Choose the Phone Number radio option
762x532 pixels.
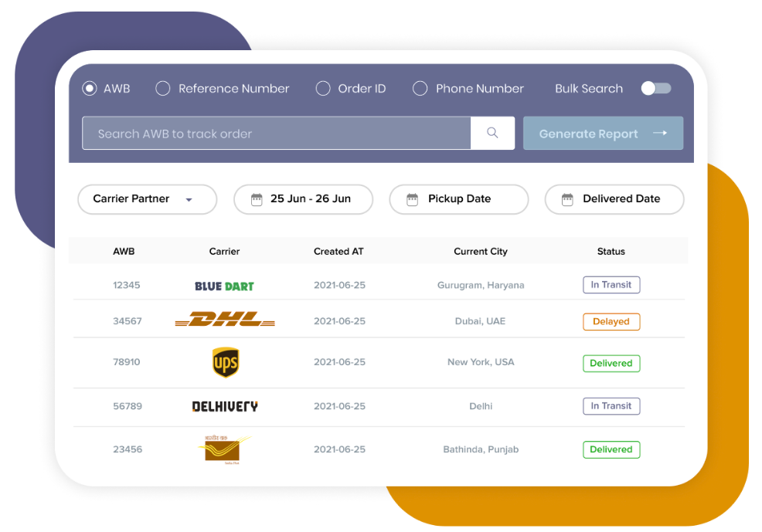point(420,89)
